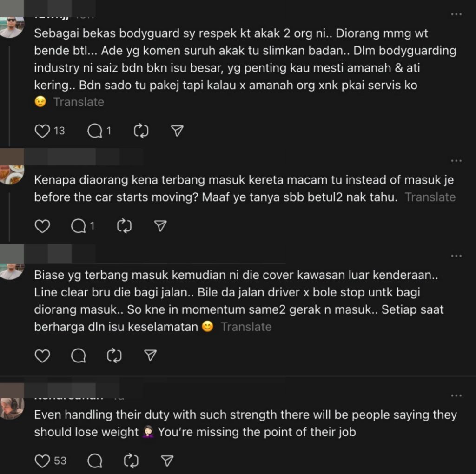Repost the "Biase yg terbang masuk" comment
The width and height of the screenshot is (476, 474).
click(114, 356)
